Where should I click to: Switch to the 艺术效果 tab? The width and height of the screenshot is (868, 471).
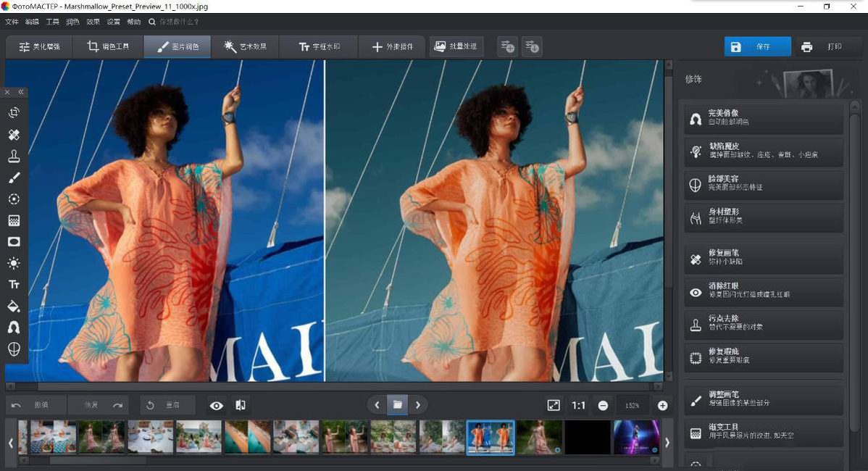[x=245, y=47]
